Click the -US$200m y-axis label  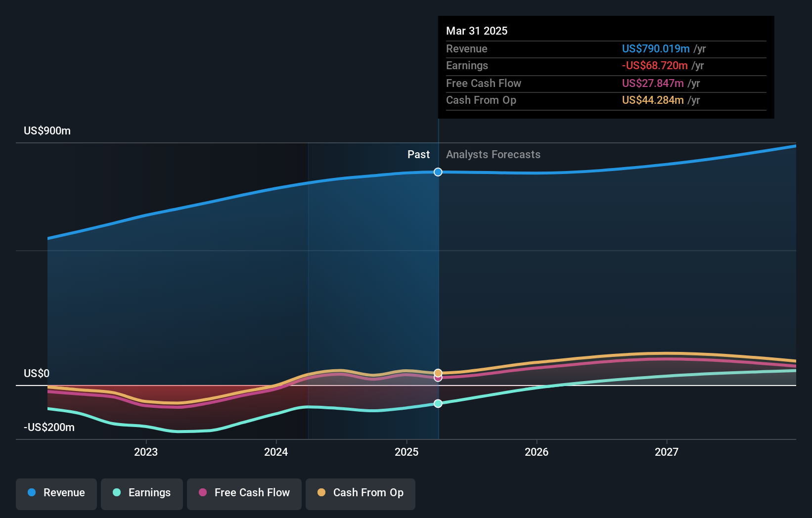49,427
